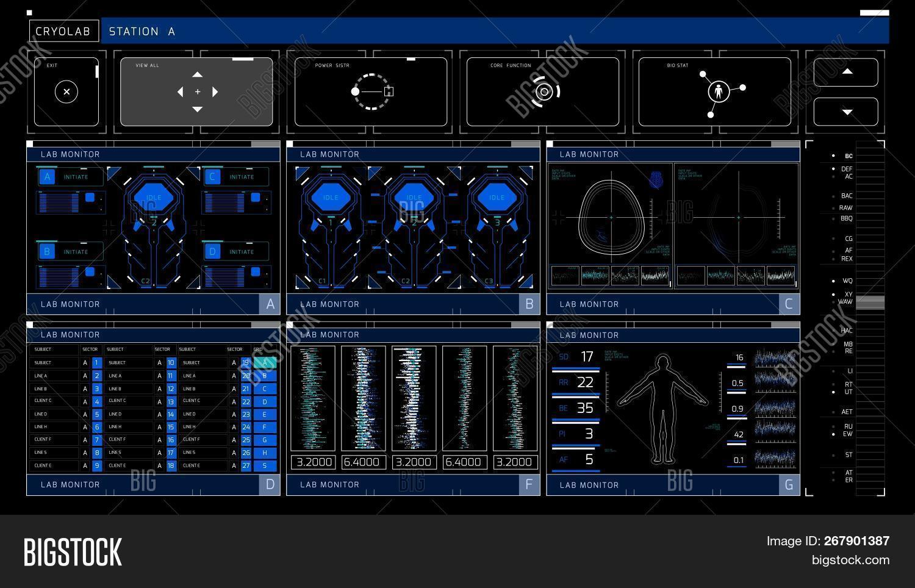
Task: Click the Exit X circle icon
Action: point(66,92)
